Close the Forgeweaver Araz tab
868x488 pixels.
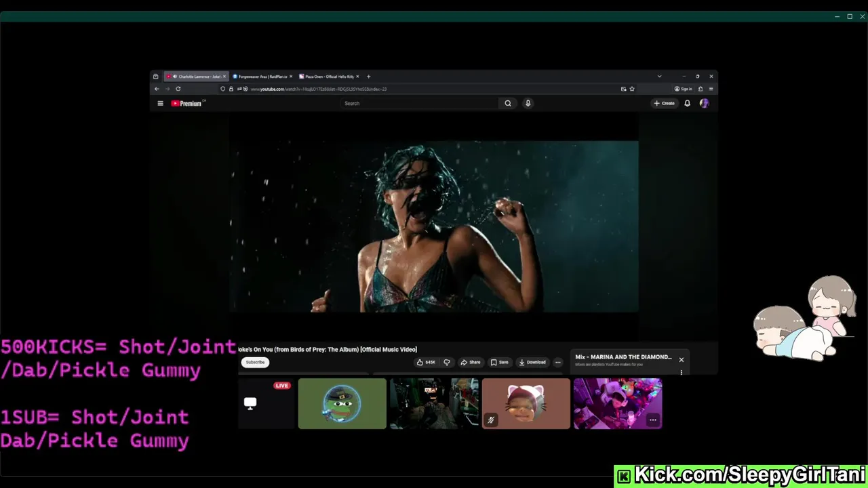click(291, 77)
